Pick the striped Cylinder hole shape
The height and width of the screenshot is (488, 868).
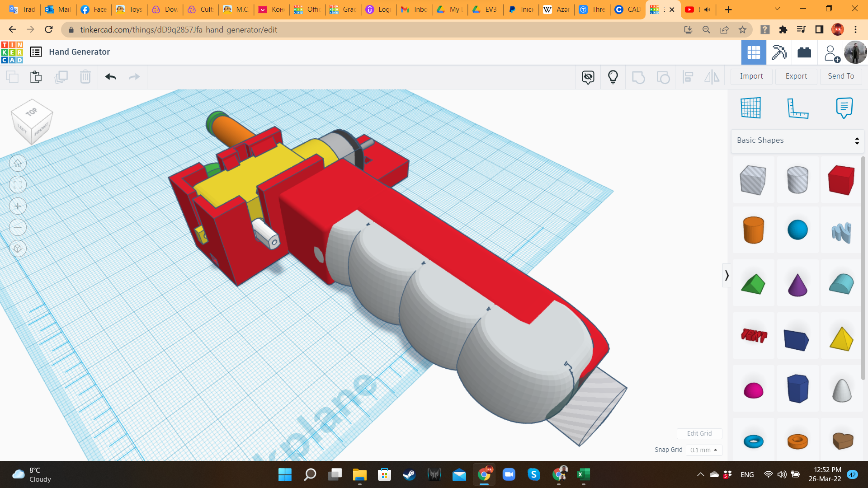pos(797,180)
